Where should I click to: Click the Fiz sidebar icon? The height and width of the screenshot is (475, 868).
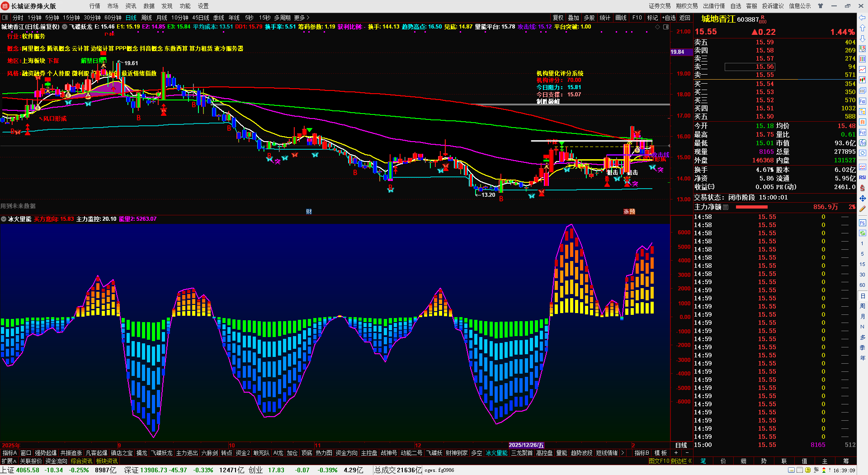[x=863, y=133]
